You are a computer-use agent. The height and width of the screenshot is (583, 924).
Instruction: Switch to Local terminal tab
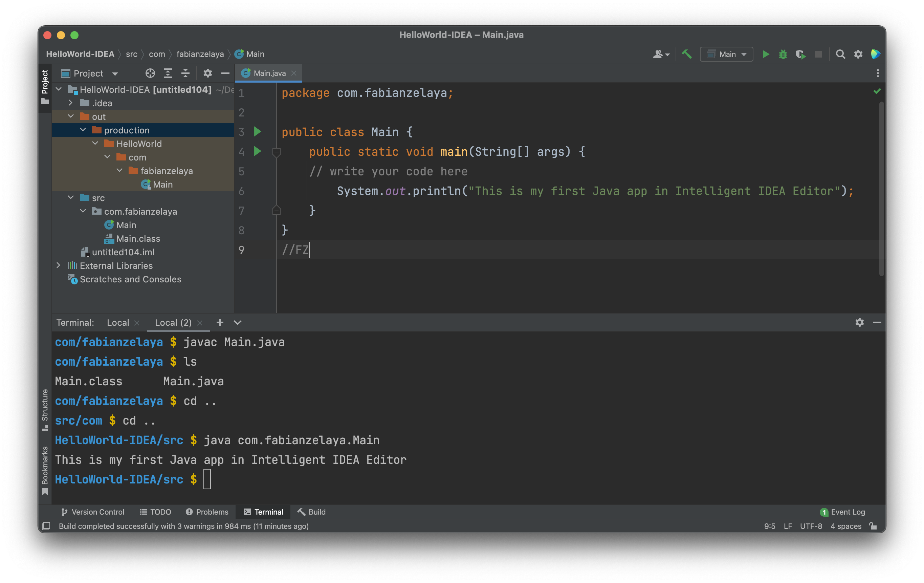pyautogui.click(x=118, y=322)
